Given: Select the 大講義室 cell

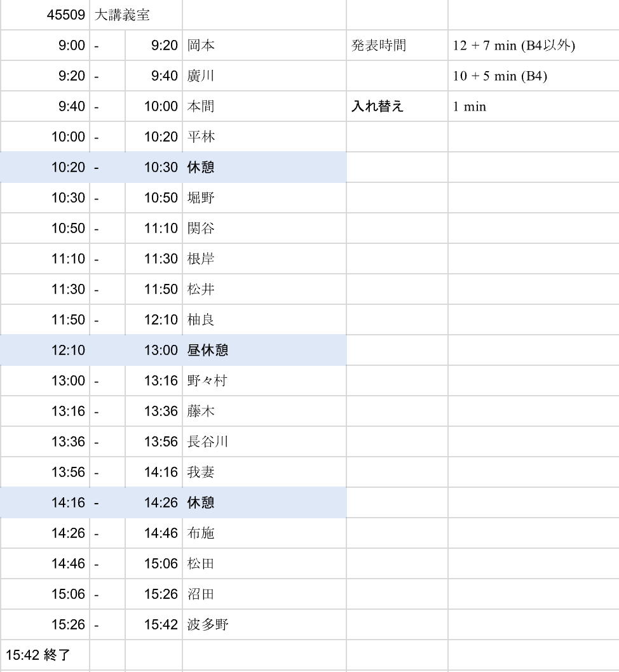Looking at the screenshot, I should (122, 15).
